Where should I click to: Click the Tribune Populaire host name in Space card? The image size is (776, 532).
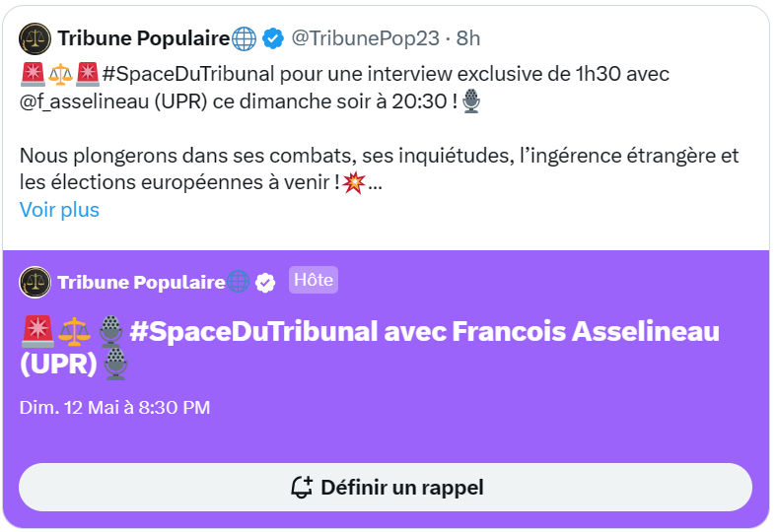(x=142, y=283)
